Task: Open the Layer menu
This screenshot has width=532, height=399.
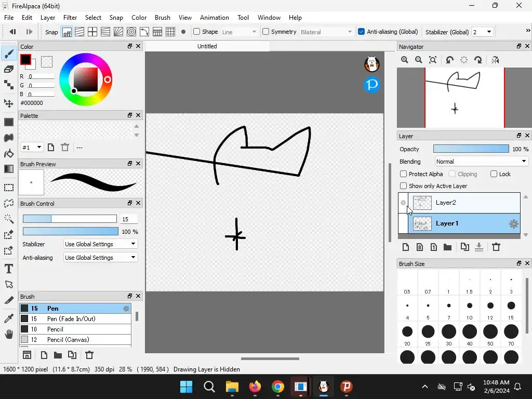Action: coord(48,18)
